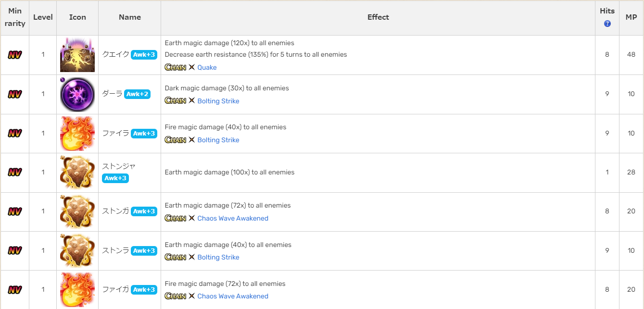
Task: Click the Awk+3 badge under ストンジャ
Action: pyautogui.click(x=115, y=179)
